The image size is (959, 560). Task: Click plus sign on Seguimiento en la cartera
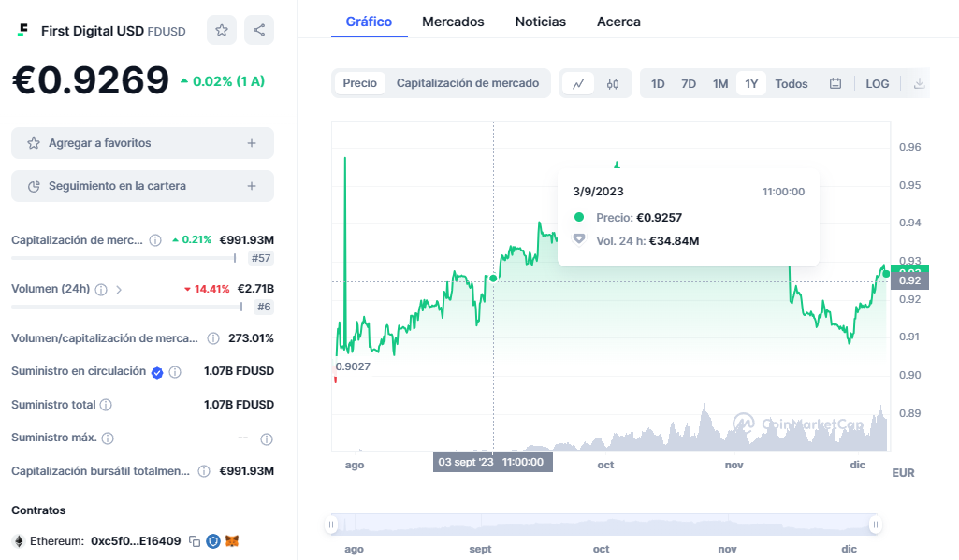tap(252, 186)
